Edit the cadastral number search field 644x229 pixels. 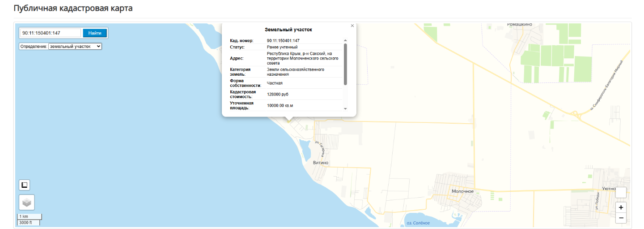50,33
